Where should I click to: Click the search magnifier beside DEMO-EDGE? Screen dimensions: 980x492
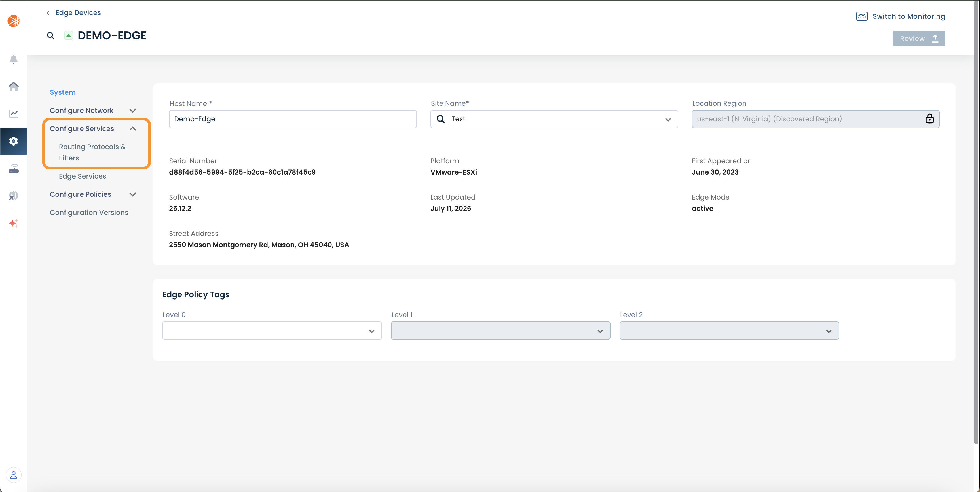[50, 35]
